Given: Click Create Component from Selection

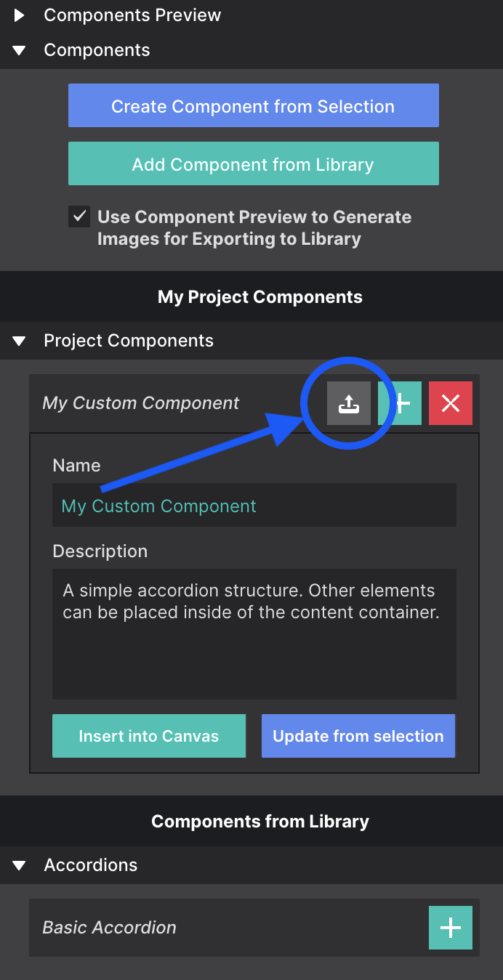Looking at the screenshot, I should tap(253, 105).
